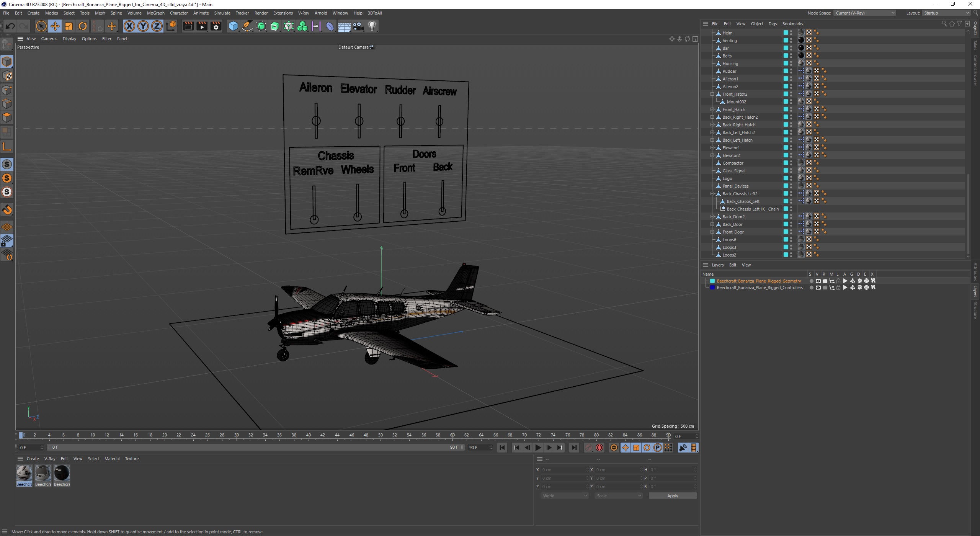Open the Subdivision Surface generator icon

[x=261, y=26]
